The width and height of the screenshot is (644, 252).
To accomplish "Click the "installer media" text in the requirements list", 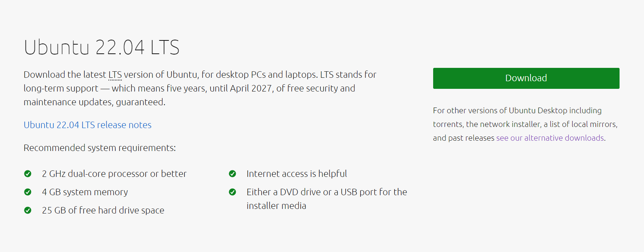I will [x=276, y=206].
